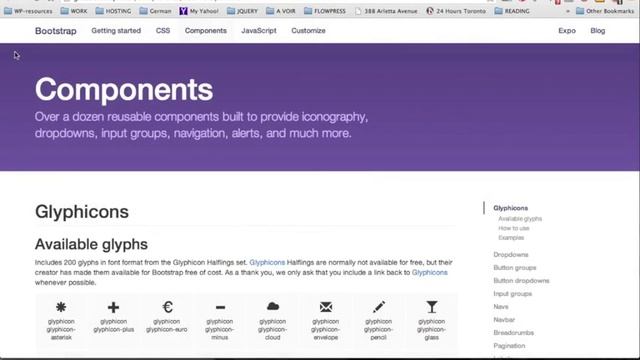This screenshot has width=640, height=360.
Task: Jump to Navbar in sidebar
Action: point(504,320)
